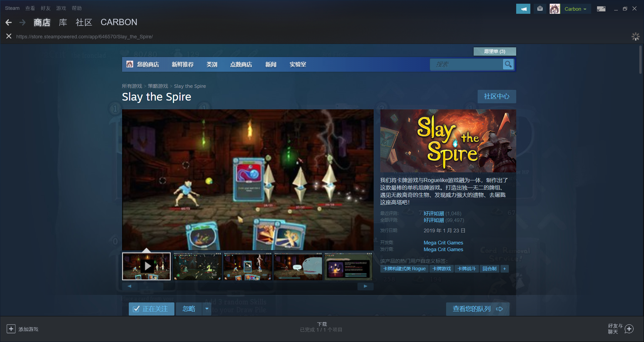Click the 策略游戏 breadcrumb link
The height and width of the screenshot is (342, 644).
point(158,86)
